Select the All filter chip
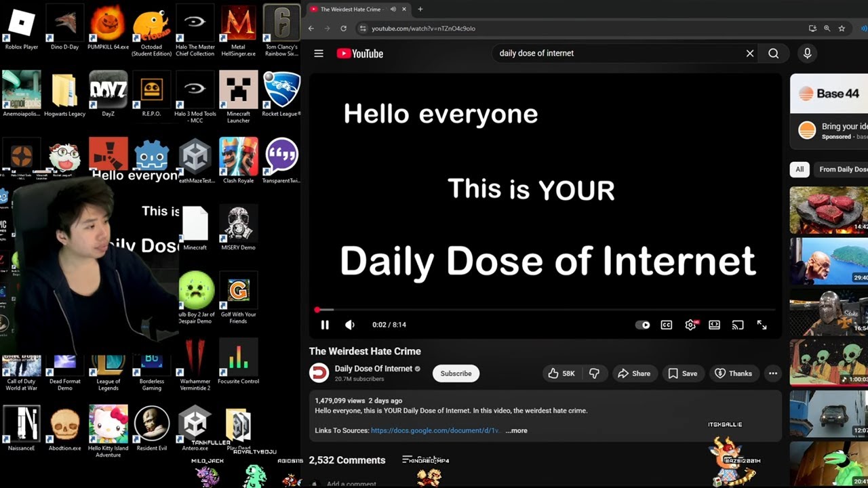This screenshot has height=488, width=868. (800, 169)
